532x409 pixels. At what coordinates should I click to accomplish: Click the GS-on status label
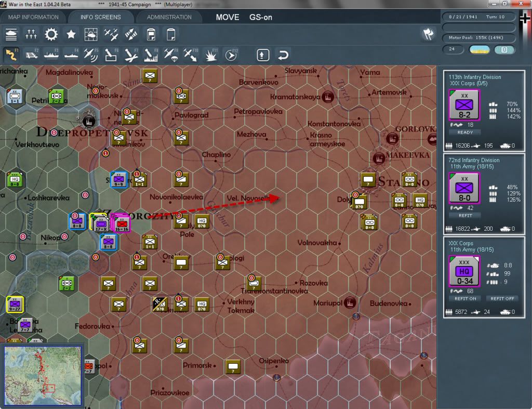261,17
